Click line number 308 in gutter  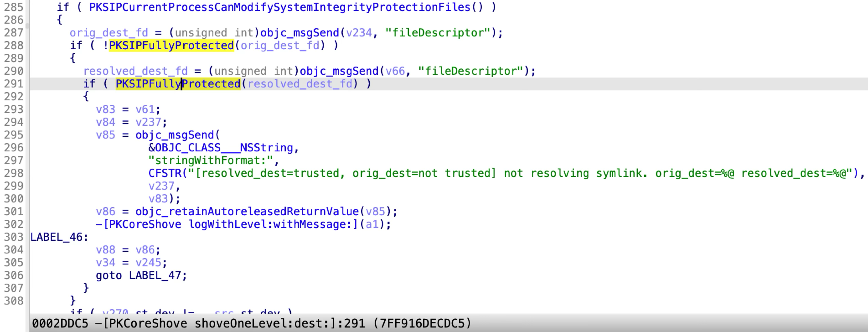[x=14, y=301]
